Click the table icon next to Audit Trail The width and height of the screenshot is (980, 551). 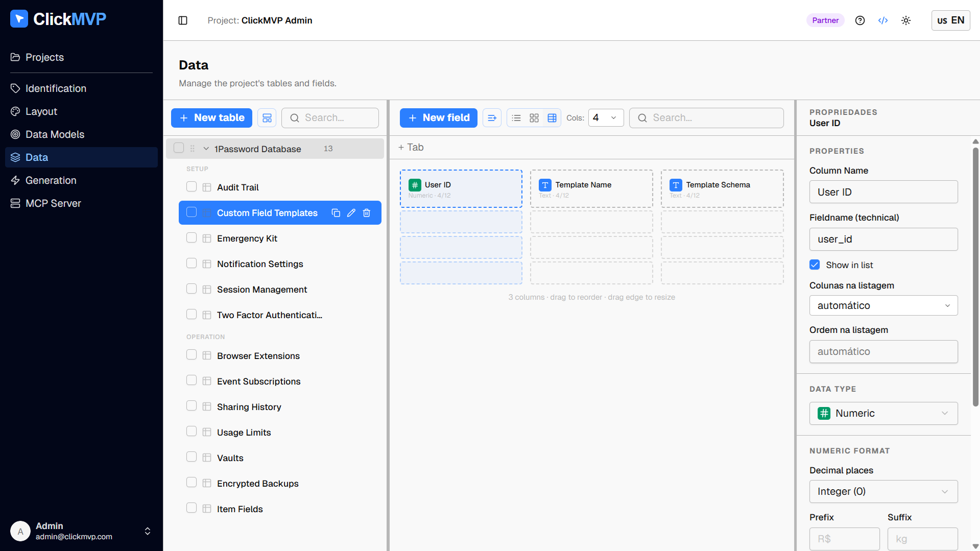[207, 187]
